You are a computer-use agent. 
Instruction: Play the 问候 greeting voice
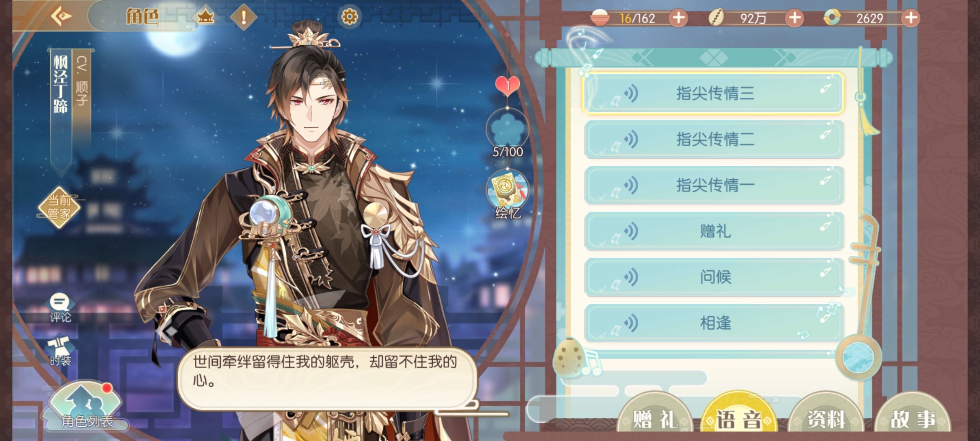coord(714,277)
